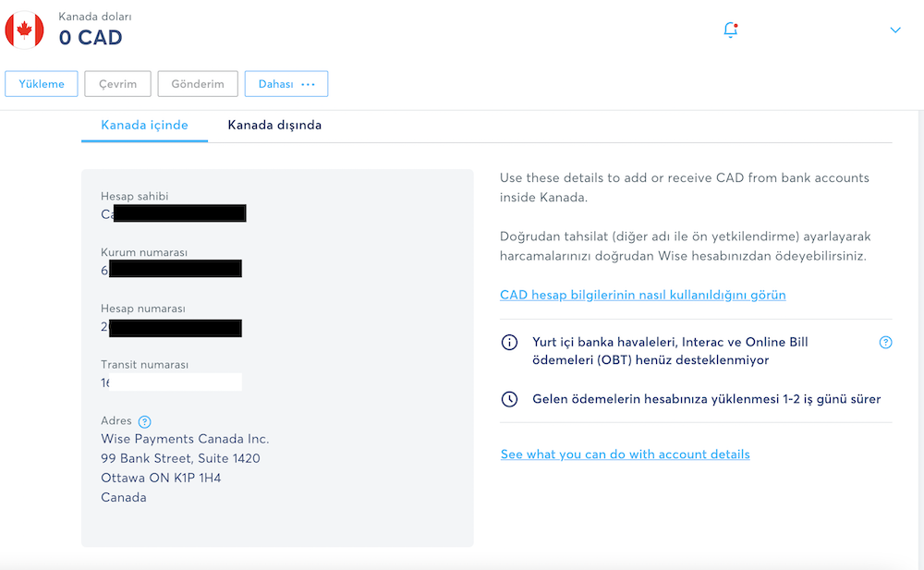Screen dimensions: 924x570
Task: Click the Yurt içi banka havaleleri notice text
Action: pyautogui.click(x=670, y=351)
